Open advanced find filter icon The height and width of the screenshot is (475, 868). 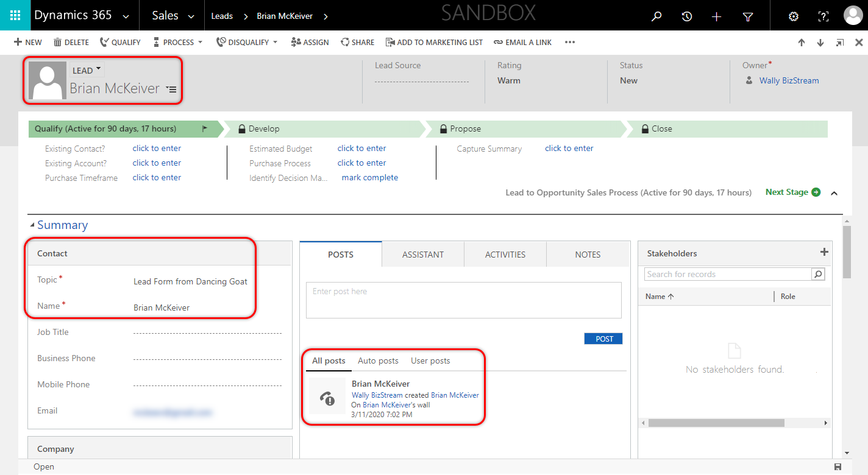[748, 17]
